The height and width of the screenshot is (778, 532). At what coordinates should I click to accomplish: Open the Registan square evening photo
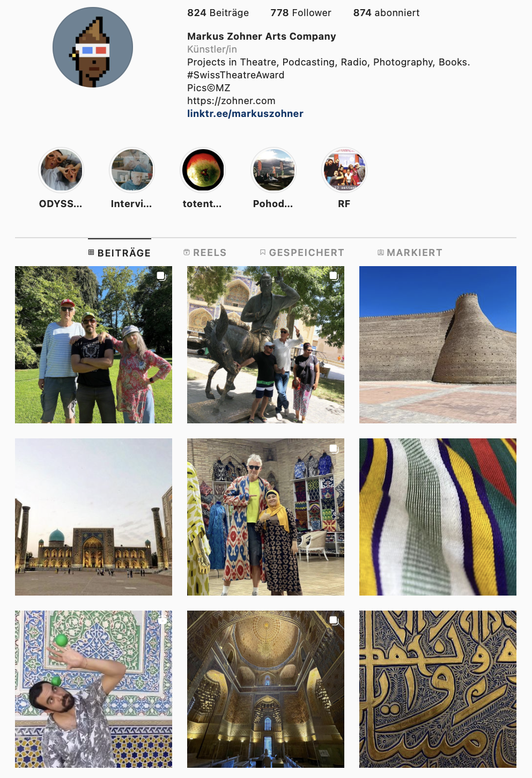[93, 517]
